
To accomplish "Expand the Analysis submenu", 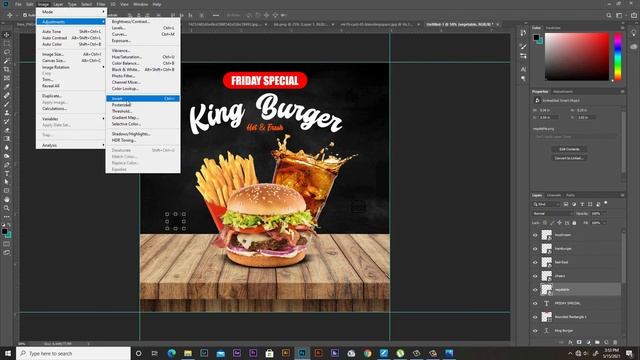I will tap(71, 145).
